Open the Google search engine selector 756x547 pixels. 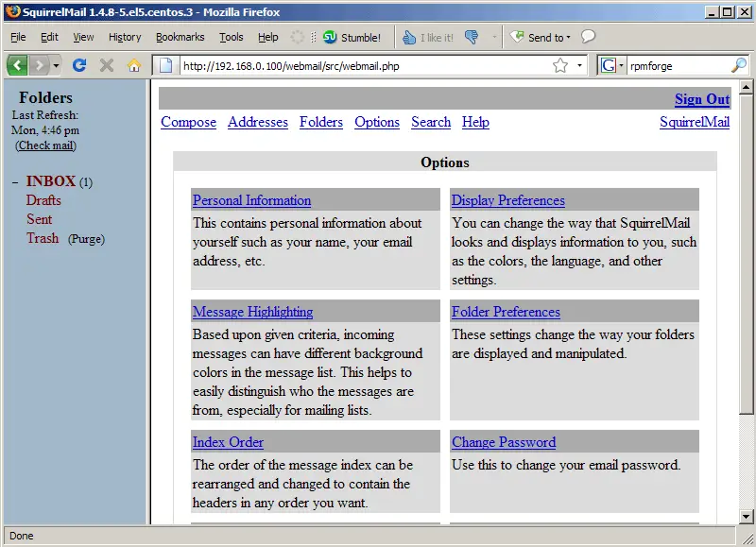pyautogui.click(x=611, y=65)
